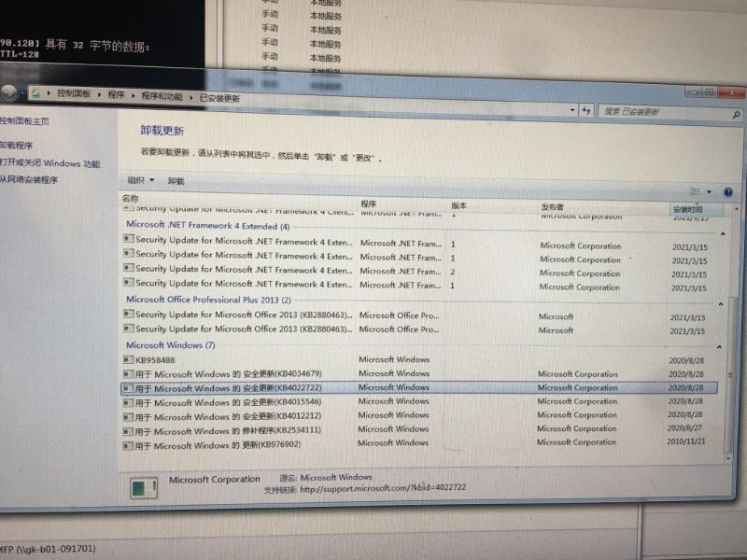The width and height of the screenshot is (747, 560).
Task: Click the icon of the KB958488 update row
Action: click(128, 359)
